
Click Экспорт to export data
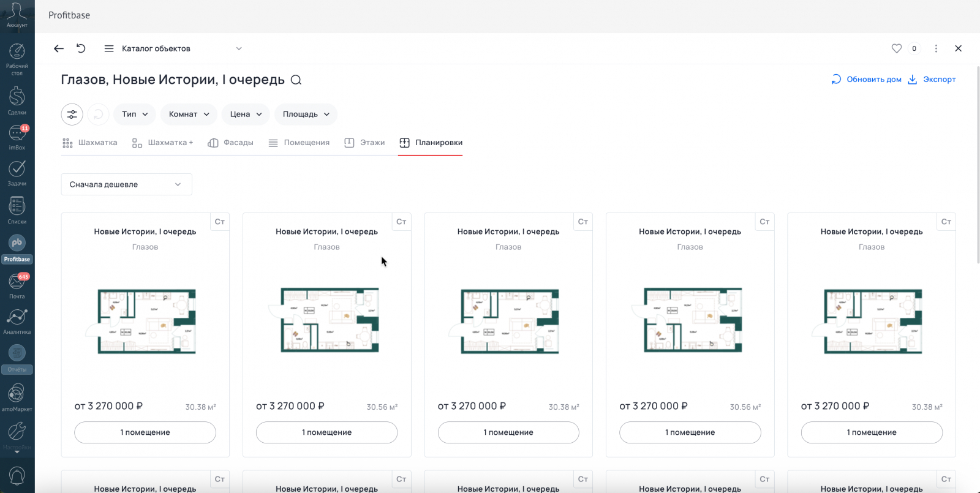[932, 80]
